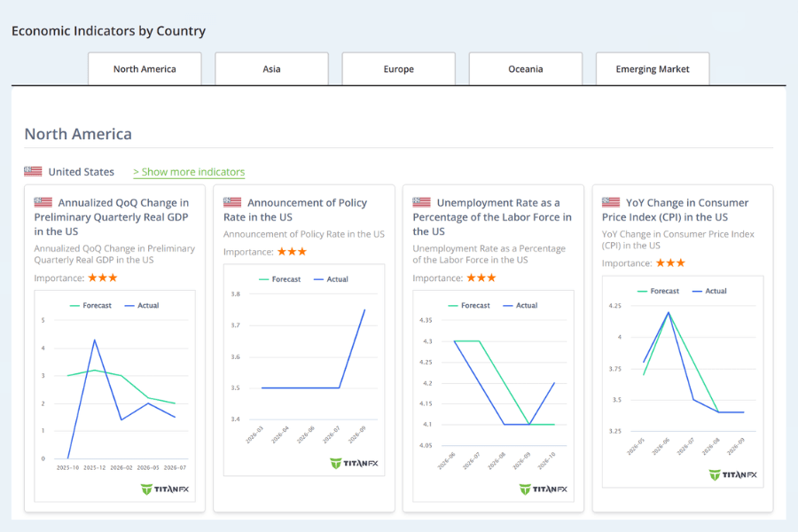Screen dimensions: 798x532
Task: Click 'Economic Indicators by Country' heading
Action: point(108,31)
